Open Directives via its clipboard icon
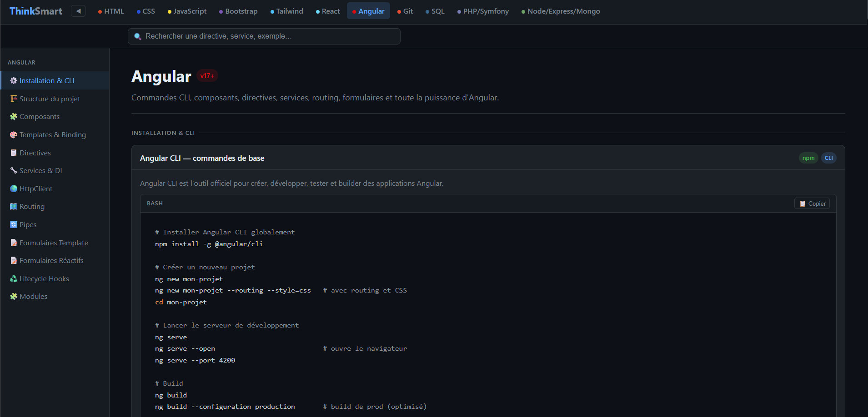The image size is (868, 417). coord(14,153)
